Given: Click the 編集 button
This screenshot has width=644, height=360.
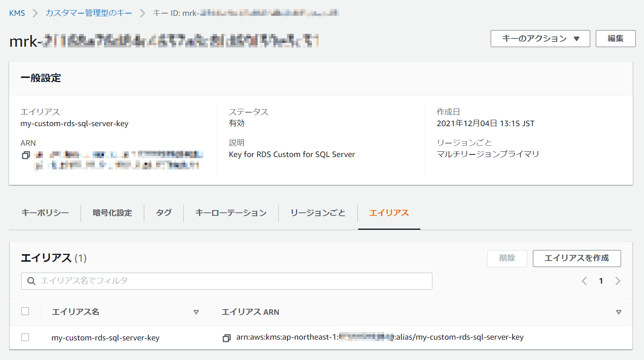Looking at the screenshot, I should 615,38.
